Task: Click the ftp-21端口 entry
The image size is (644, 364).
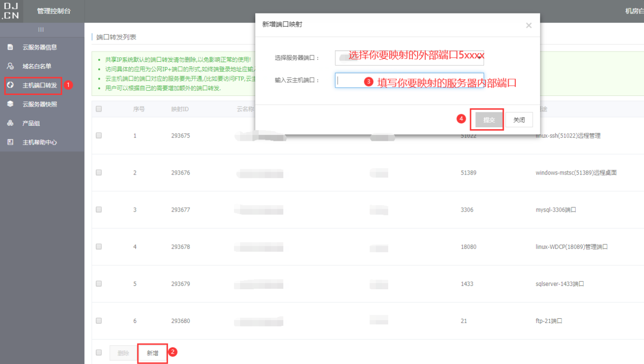Action: pyautogui.click(x=549, y=321)
